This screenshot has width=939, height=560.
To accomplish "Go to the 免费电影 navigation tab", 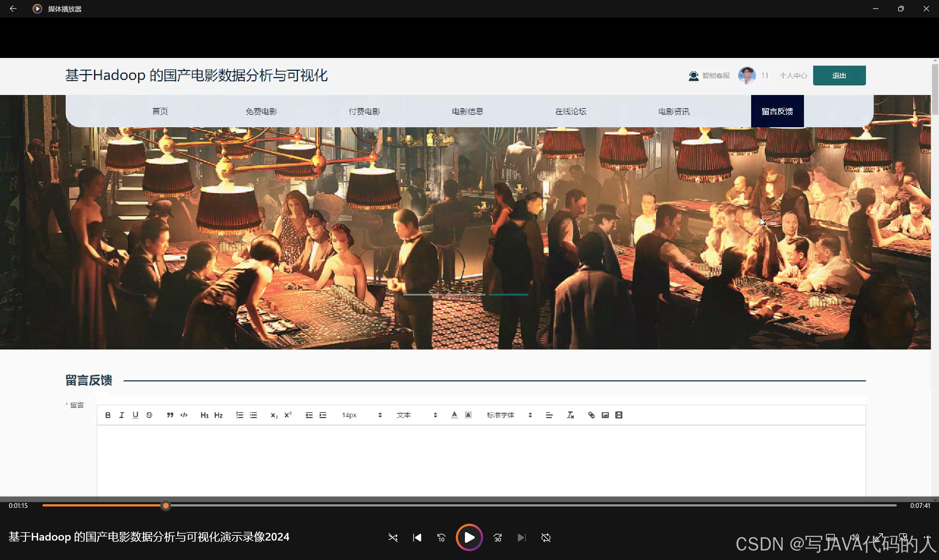I will (x=261, y=111).
